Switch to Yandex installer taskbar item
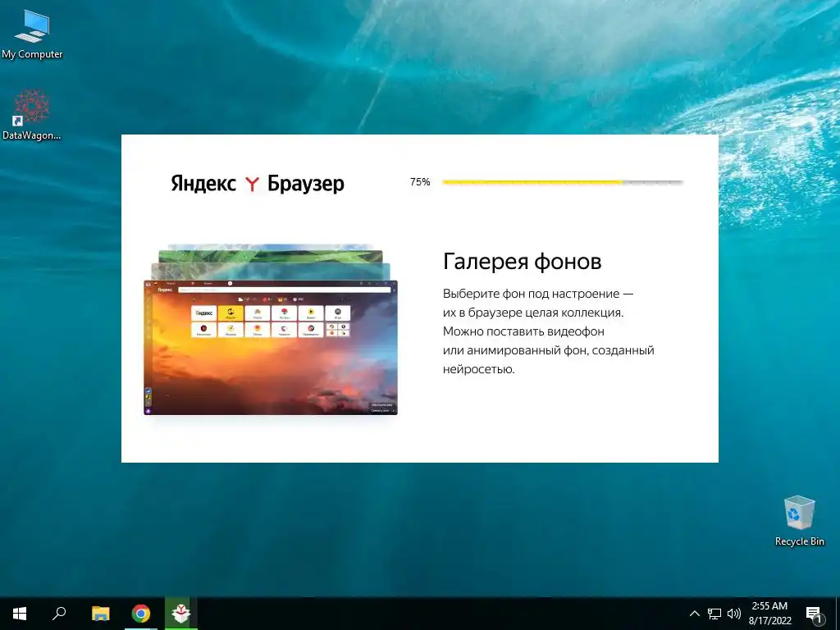Viewport: 840px width, 630px height. click(181, 614)
